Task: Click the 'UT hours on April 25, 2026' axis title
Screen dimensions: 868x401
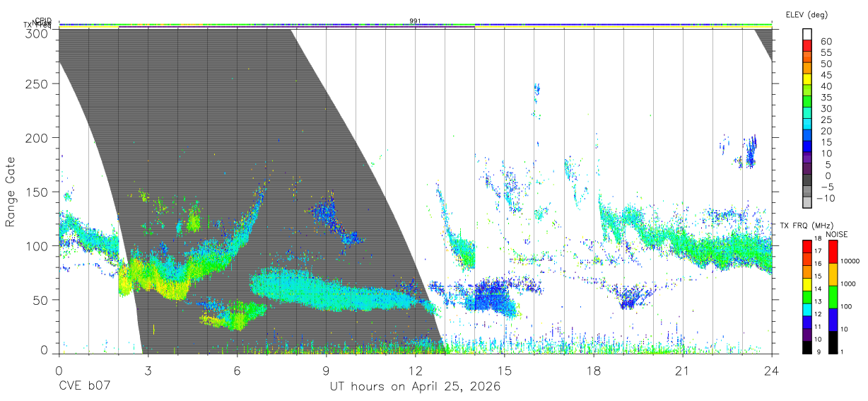Action: (x=415, y=387)
